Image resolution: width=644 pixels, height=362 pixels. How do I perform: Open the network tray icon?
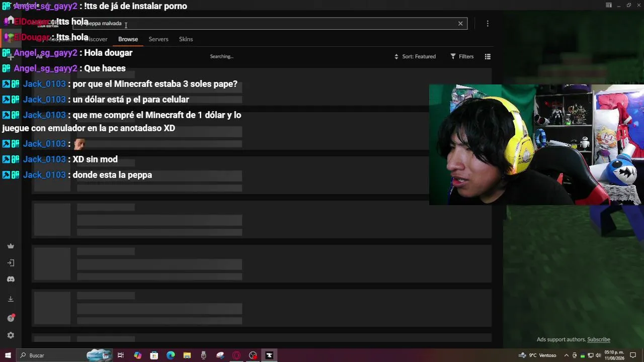590,355
